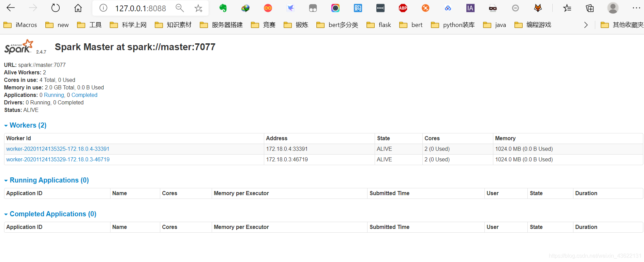Screen dimensions: 644x262
Task: Open the bert多分类 bookmark folder
Action: pos(337,25)
